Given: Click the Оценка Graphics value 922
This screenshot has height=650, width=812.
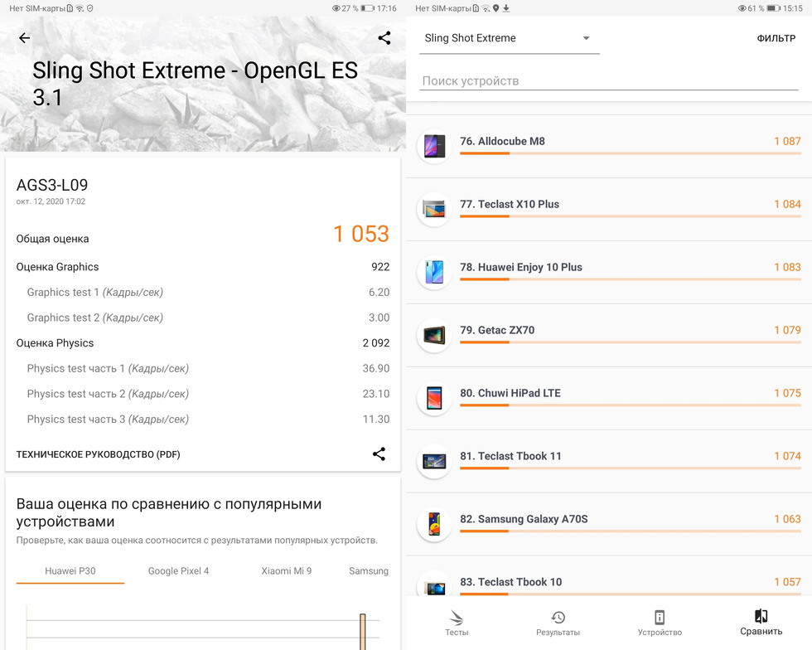Looking at the screenshot, I should point(380,267).
